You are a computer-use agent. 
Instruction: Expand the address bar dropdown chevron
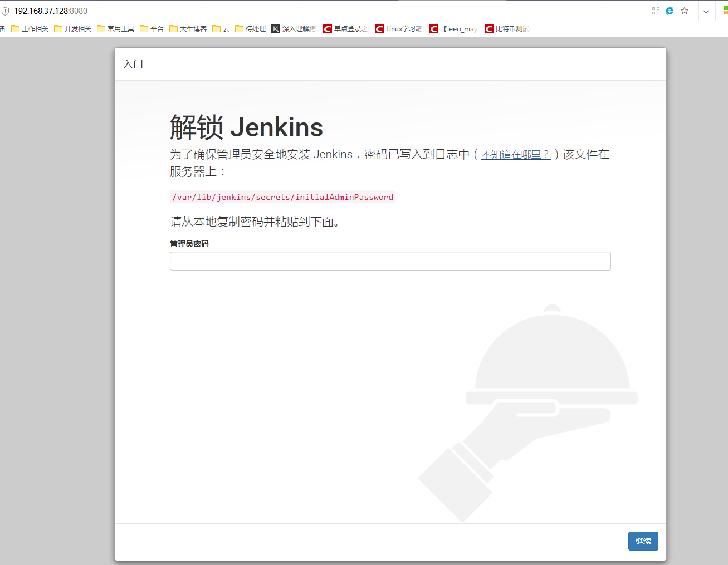[x=706, y=11]
